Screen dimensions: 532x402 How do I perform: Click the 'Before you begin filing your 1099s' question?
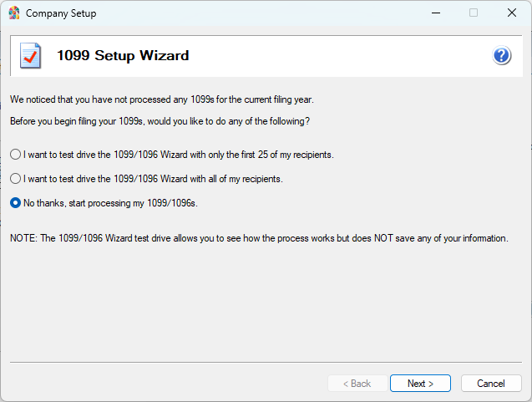[x=160, y=121]
